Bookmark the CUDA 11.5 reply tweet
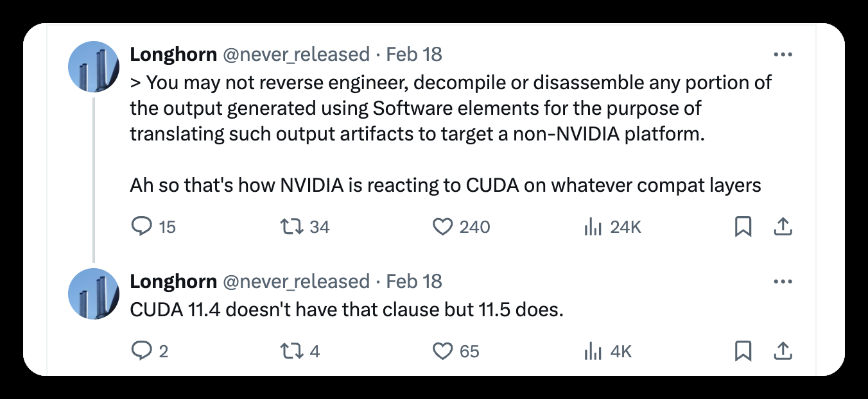The image size is (868, 399). [743, 351]
